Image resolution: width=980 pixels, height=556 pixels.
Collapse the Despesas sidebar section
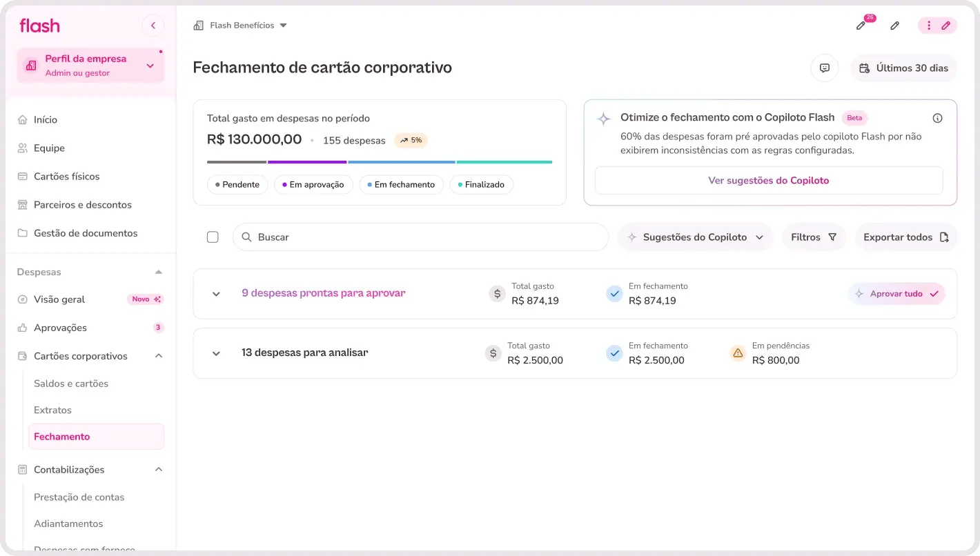pos(159,272)
